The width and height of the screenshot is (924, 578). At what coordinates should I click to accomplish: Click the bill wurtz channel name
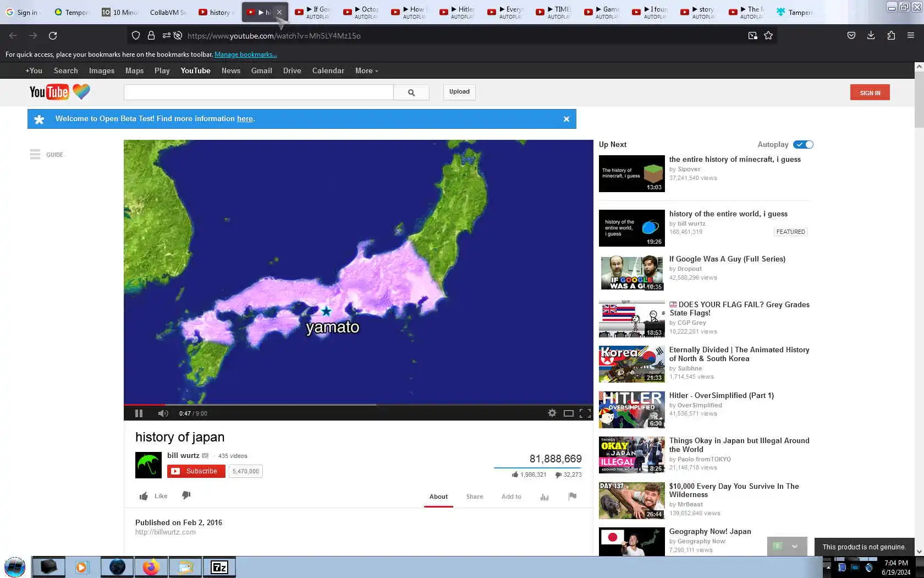(183, 456)
